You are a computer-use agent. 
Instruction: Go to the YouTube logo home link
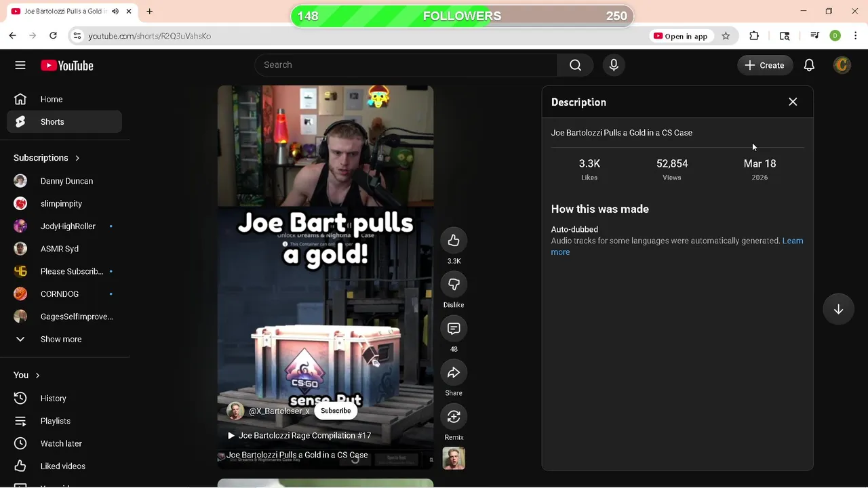pyautogui.click(x=66, y=66)
